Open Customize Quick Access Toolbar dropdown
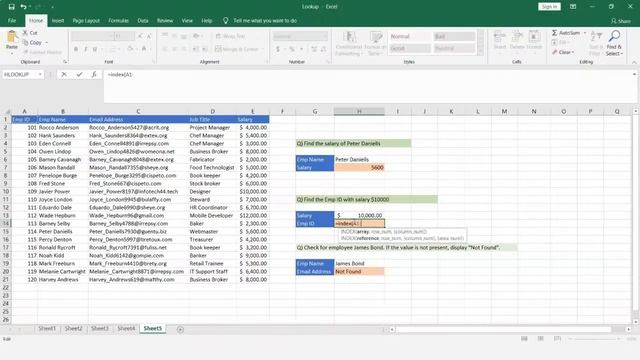 (x=52, y=7)
